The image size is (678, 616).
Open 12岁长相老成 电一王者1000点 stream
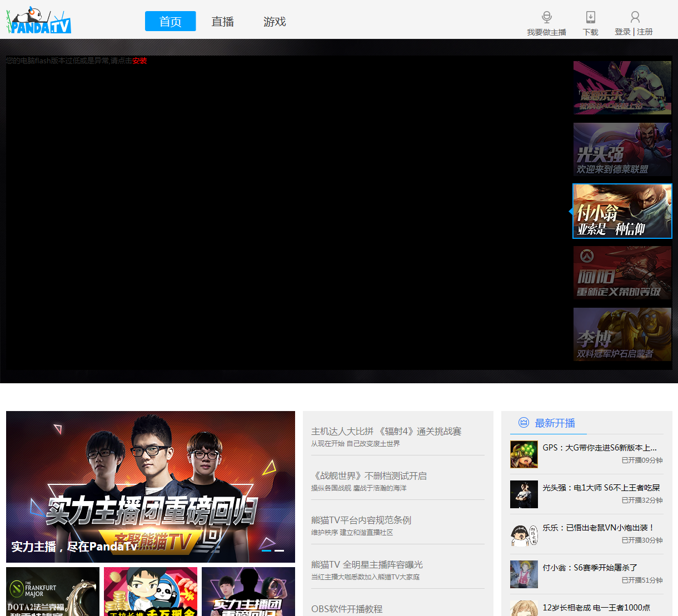596,608
